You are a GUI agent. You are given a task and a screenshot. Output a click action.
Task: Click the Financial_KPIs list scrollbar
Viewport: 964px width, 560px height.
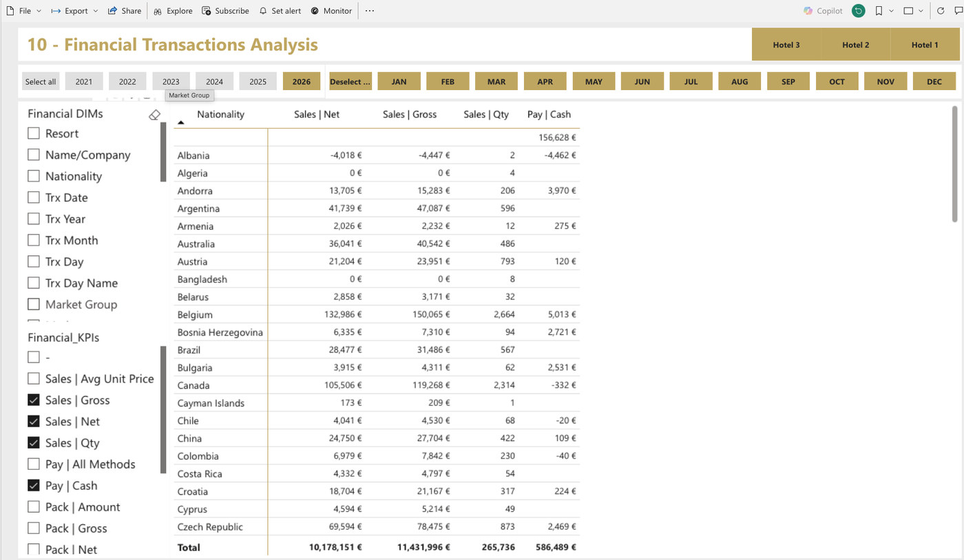(163, 410)
